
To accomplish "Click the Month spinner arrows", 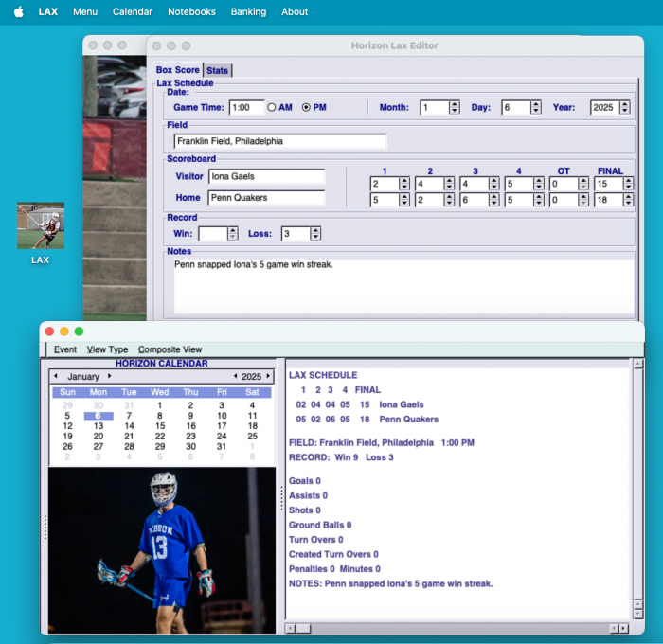I will pos(457,108).
